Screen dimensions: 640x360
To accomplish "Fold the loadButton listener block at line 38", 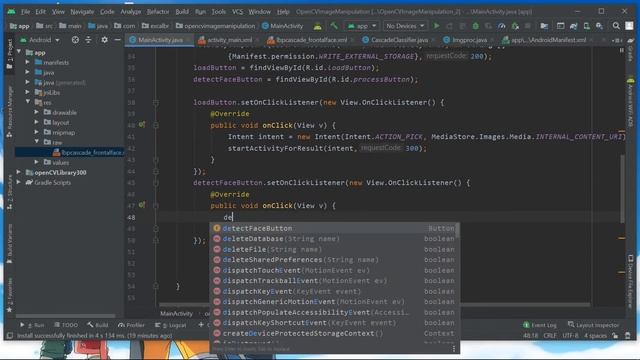I will coord(156,102).
